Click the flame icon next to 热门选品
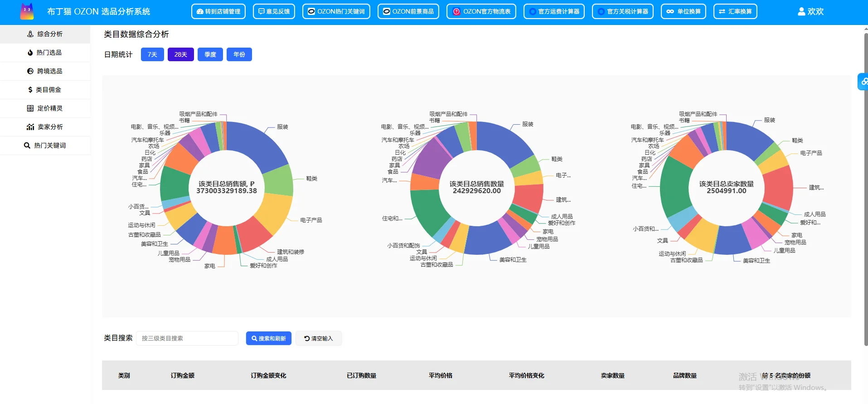The width and height of the screenshot is (868, 404). (x=30, y=53)
